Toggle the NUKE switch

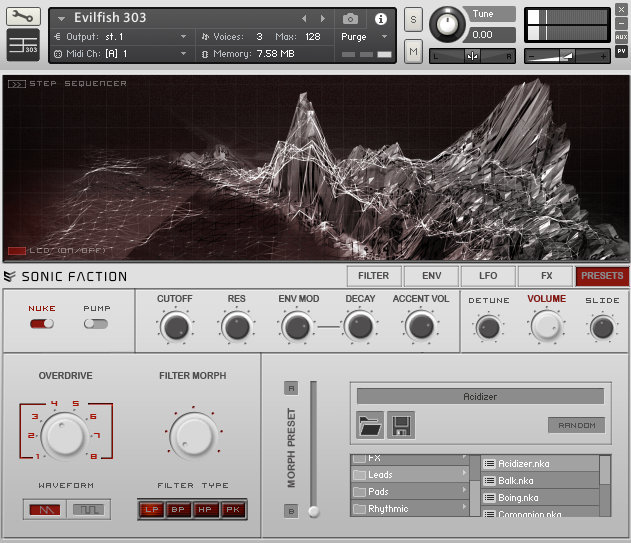[42, 324]
